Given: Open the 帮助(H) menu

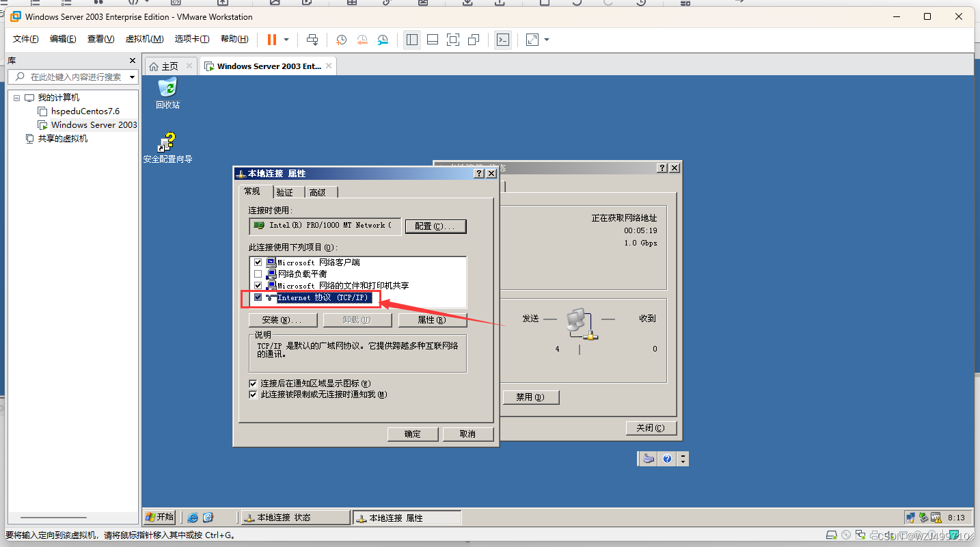Looking at the screenshot, I should (x=234, y=39).
